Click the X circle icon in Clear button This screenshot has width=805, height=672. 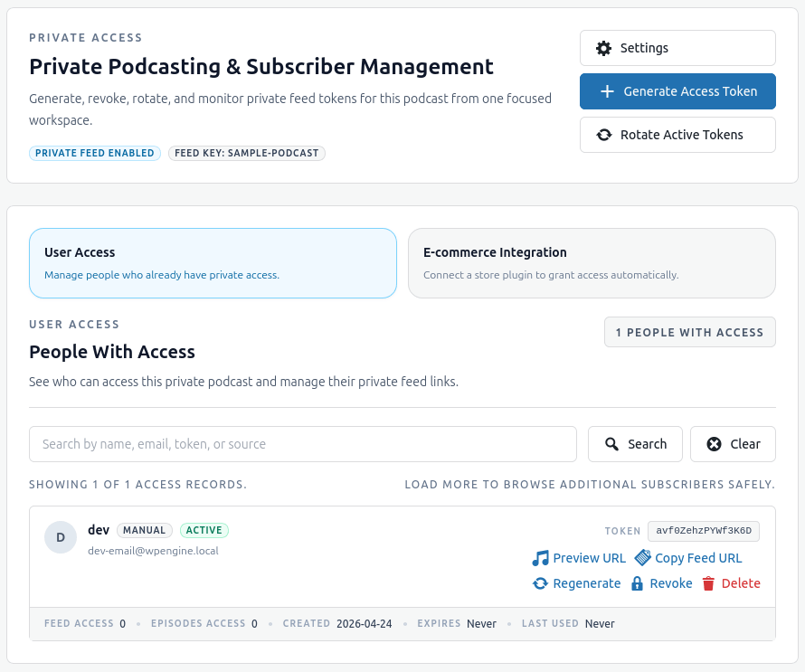click(714, 444)
